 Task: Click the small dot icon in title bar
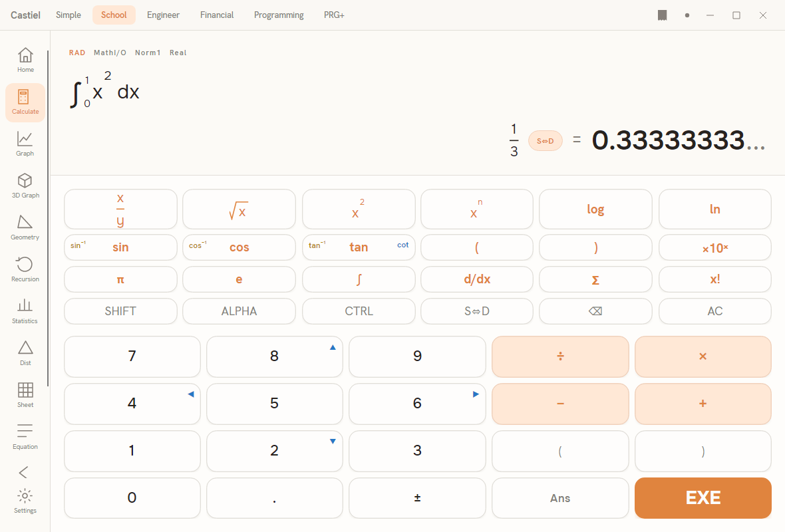[x=687, y=15]
